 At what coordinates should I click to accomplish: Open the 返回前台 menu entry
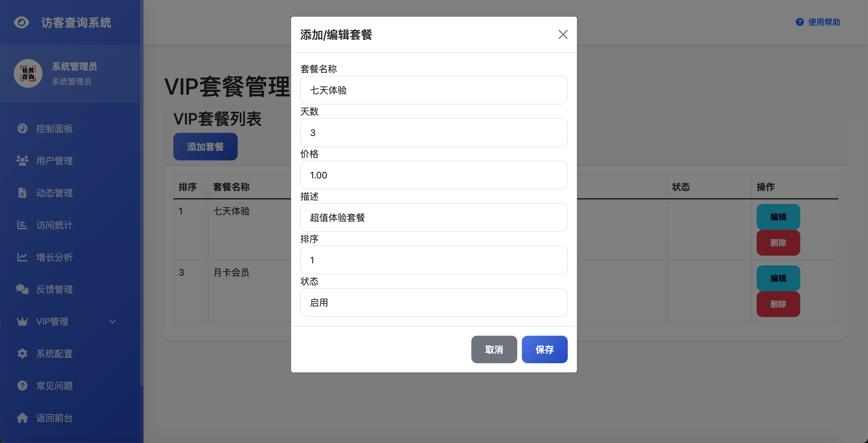(x=54, y=418)
